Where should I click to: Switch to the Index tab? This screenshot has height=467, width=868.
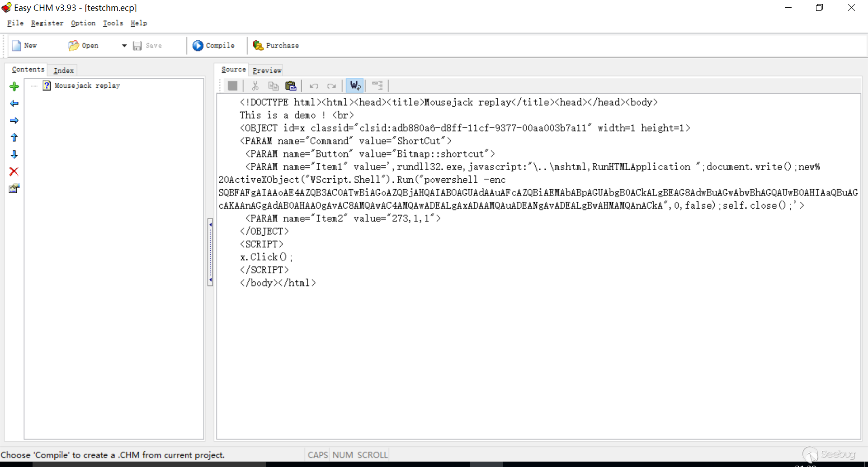(63, 71)
